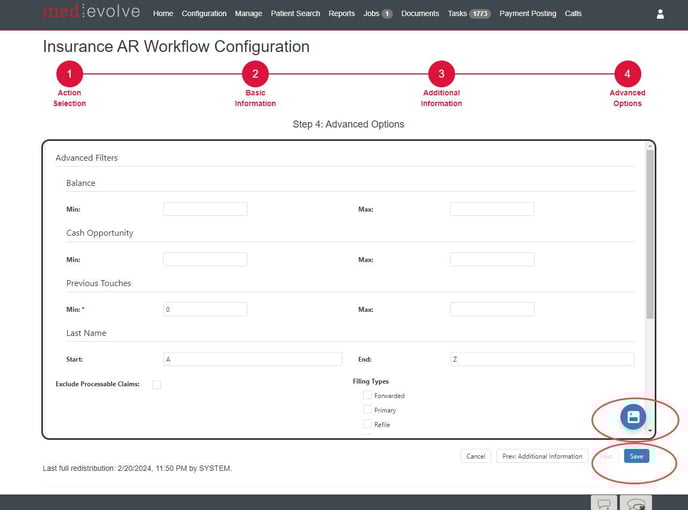This screenshot has height=510, width=688.
Task: Open the user profile icon
Action: coord(660,14)
